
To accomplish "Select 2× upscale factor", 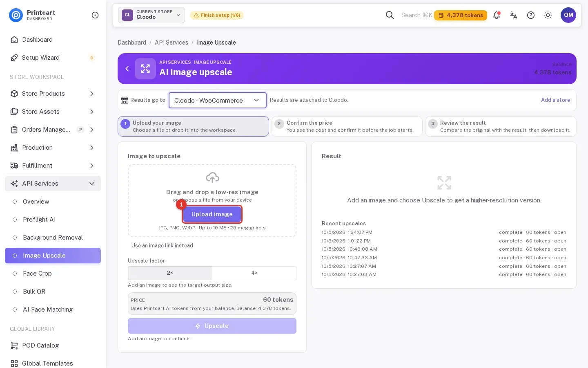I will point(170,273).
